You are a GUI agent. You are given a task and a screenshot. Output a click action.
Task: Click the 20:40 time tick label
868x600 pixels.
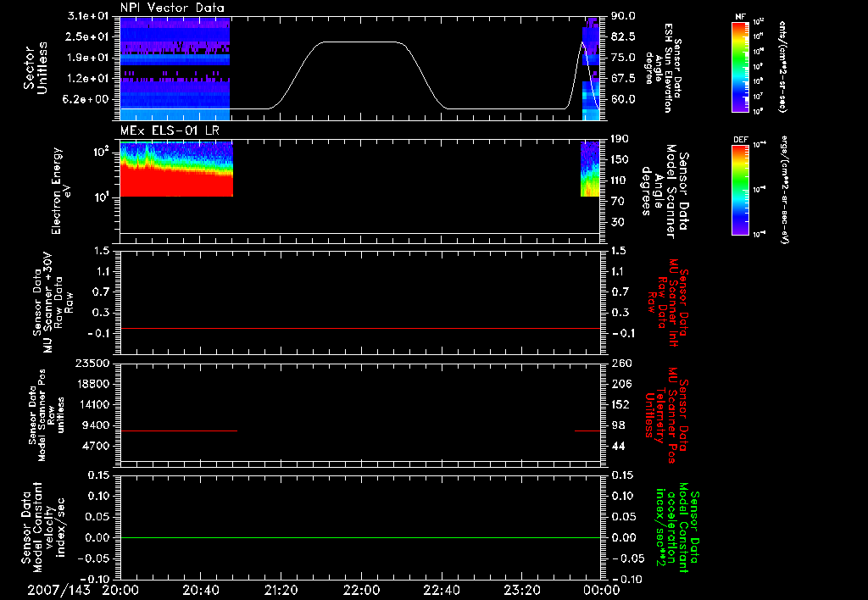coord(200,590)
